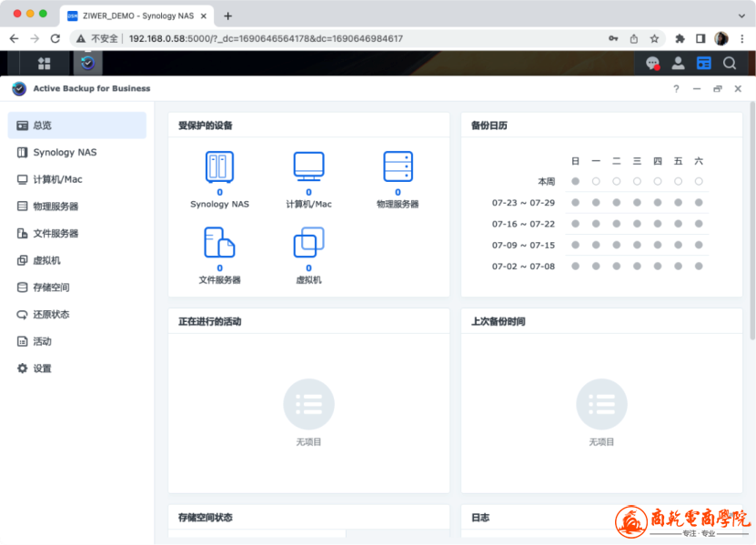Click Sunday dot in 07-23 ~ 07-29 row
756x545 pixels.
[575, 203]
